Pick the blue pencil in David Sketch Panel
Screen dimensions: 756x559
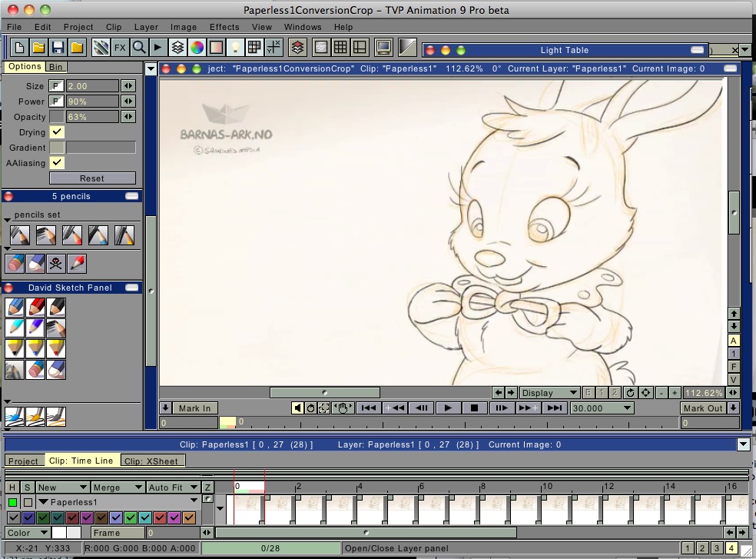15,308
